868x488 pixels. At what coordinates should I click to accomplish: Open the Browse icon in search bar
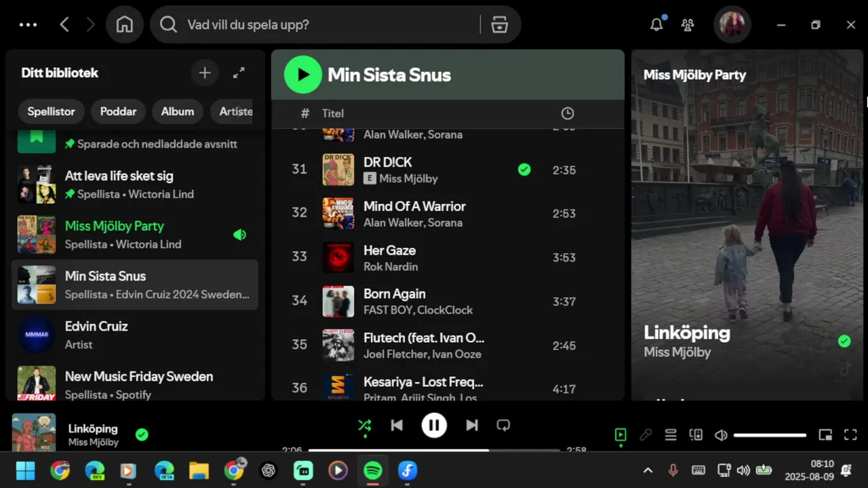click(x=500, y=25)
